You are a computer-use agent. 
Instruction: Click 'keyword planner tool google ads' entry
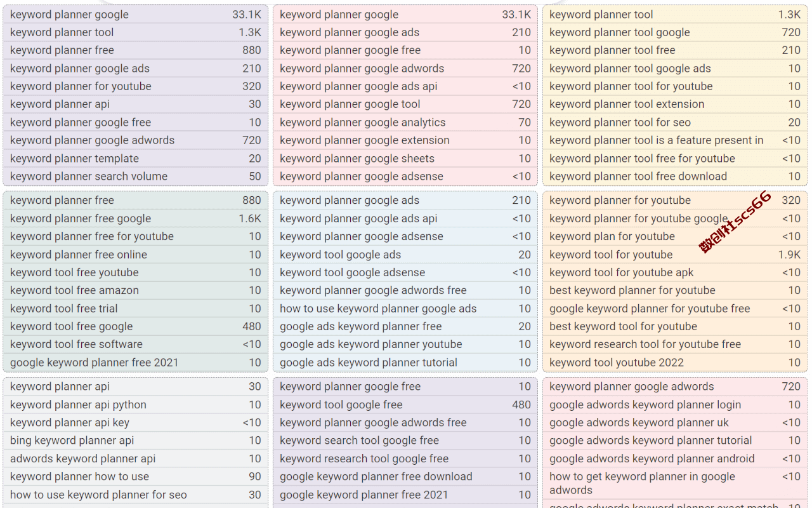tap(675, 69)
